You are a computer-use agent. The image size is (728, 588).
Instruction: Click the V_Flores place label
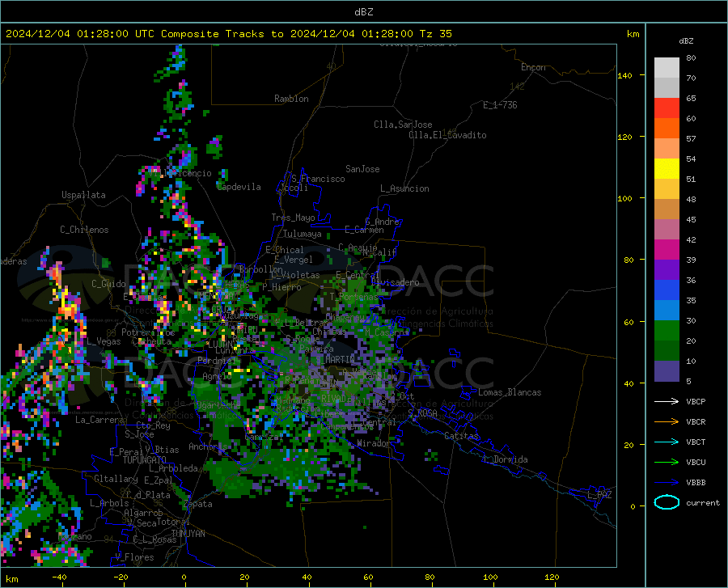(x=134, y=557)
